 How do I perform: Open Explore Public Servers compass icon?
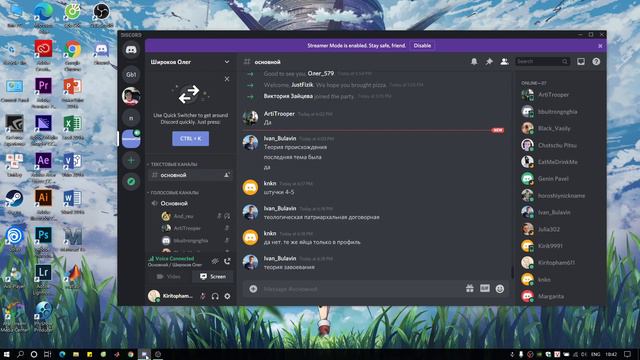[131, 181]
